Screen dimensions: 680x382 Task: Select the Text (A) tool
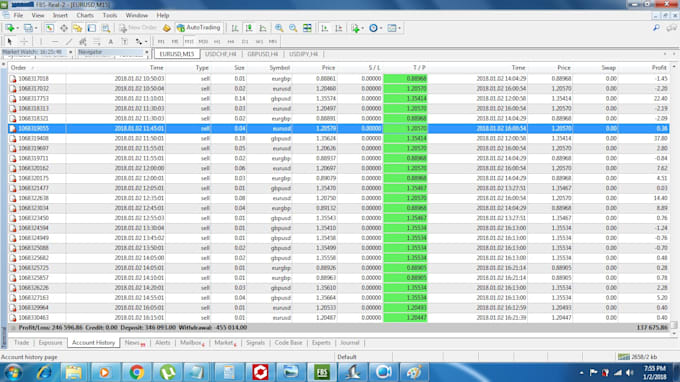pos(111,42)
